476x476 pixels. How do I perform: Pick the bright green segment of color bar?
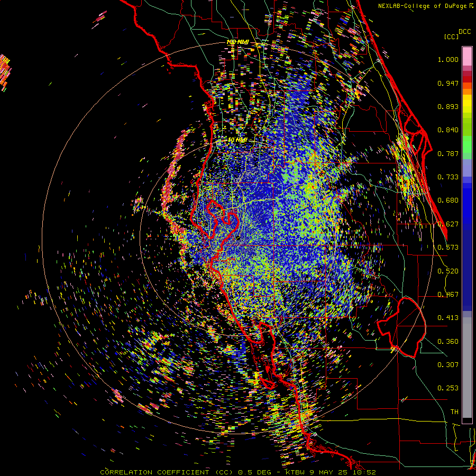pos(467,144)
